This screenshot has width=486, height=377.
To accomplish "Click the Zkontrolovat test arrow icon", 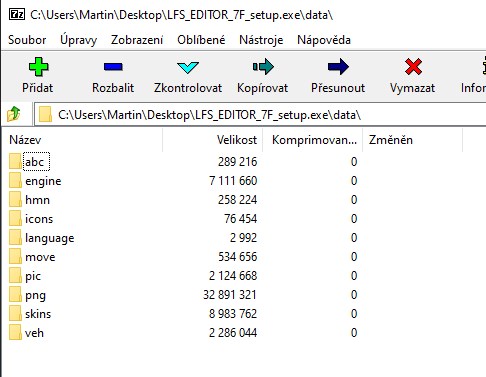I will pyautogui.click(x=188, y=67).
